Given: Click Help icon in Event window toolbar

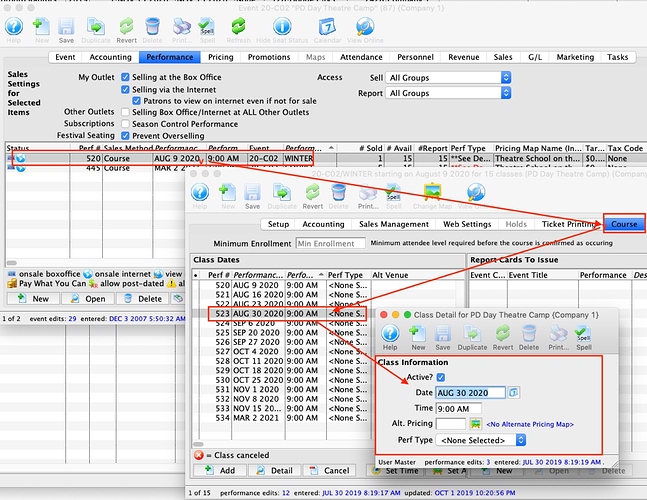Looking at the screenshot, I should (14, 27).
